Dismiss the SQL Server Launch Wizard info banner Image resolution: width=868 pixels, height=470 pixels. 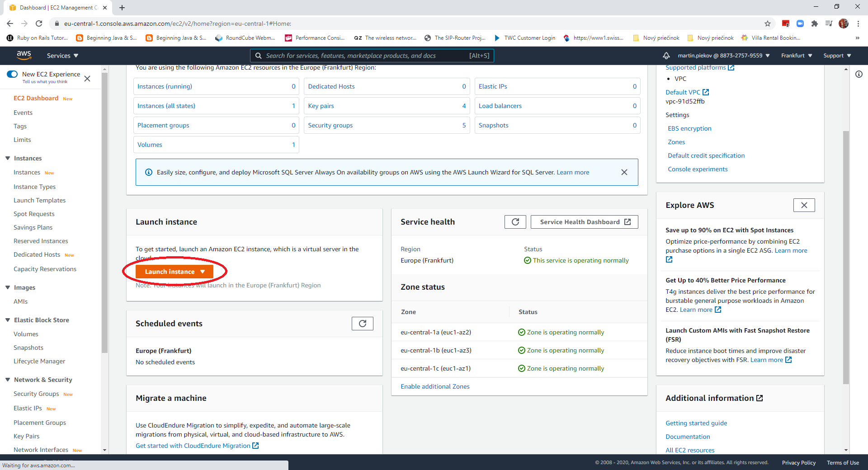tap(624, 172)
